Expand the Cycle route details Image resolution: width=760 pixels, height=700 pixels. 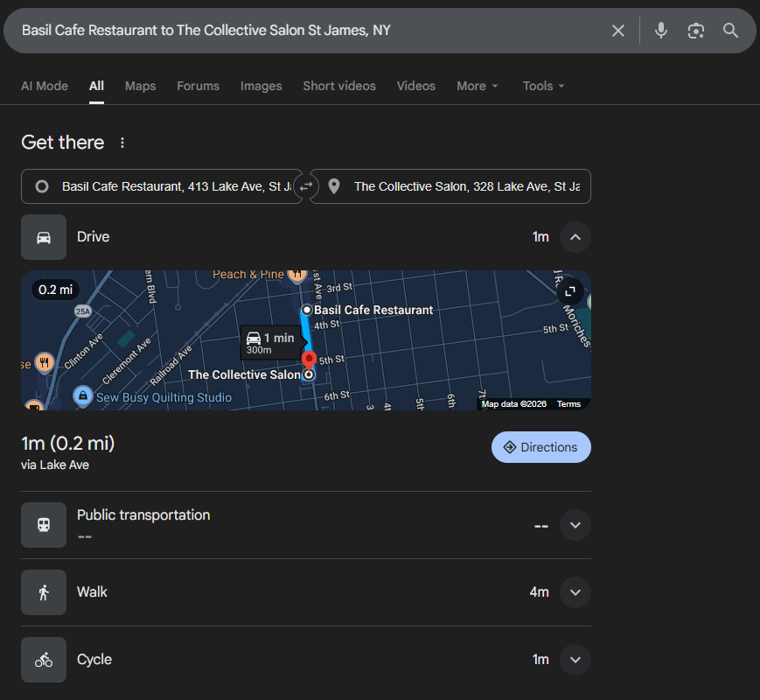575,660
